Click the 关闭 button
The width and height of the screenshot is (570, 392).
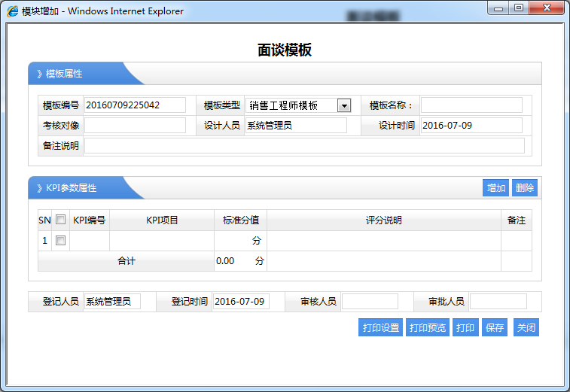[526, 328]
